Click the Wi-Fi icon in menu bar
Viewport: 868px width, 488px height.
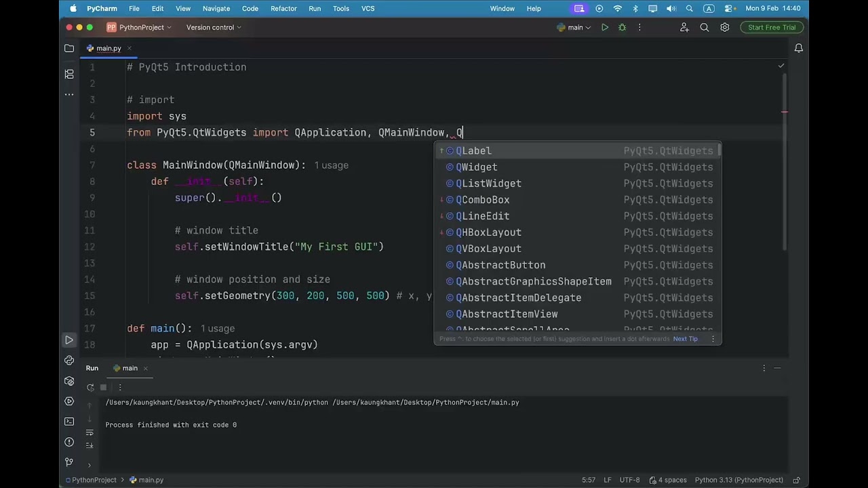tap(618, 8)
